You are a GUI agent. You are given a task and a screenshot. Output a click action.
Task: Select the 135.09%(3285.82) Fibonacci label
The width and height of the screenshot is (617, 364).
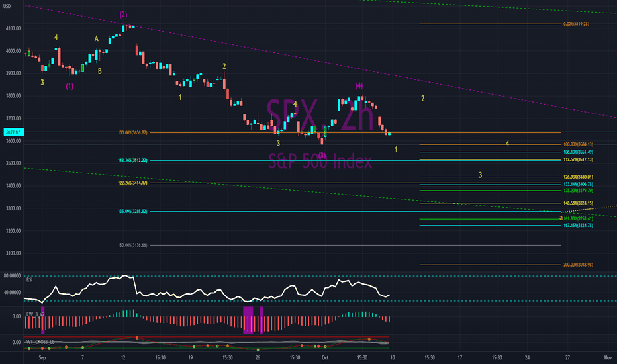pos(132,212)
